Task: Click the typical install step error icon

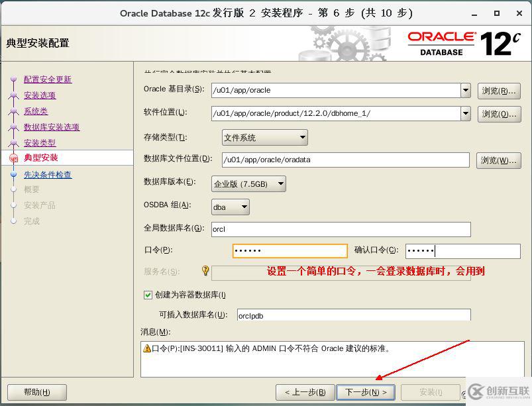Action: pyautogui.click(x=13, y=158)
